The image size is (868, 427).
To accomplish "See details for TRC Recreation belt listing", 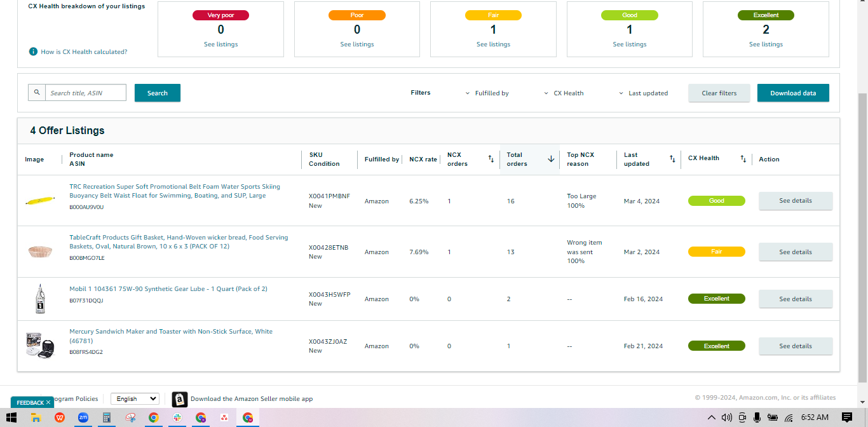I will [796, 201].
